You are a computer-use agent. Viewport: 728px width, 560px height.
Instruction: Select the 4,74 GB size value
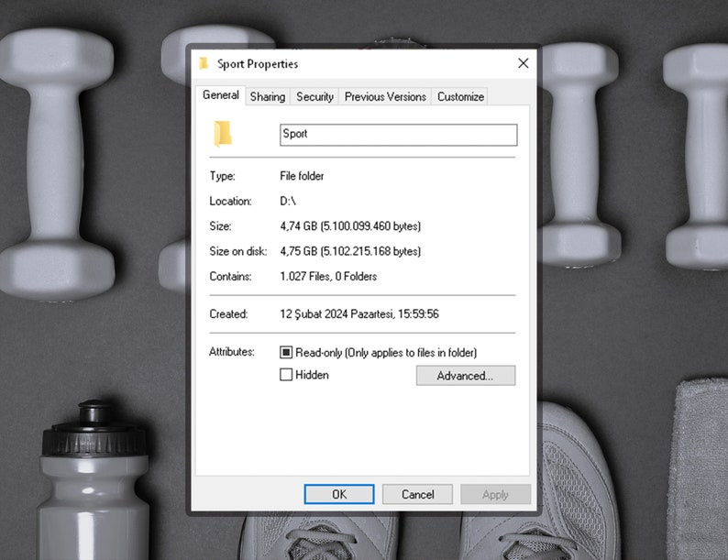point(350,226)
